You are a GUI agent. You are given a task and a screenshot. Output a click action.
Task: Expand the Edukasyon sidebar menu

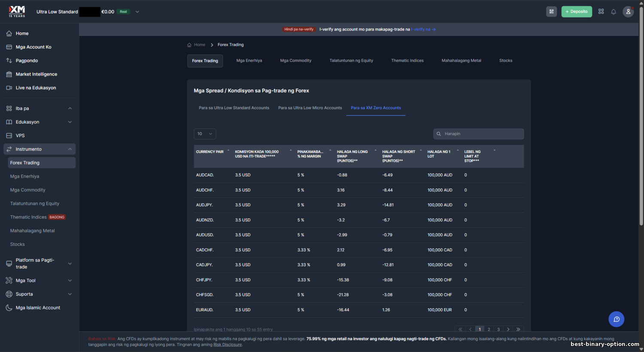click(70, 122)
